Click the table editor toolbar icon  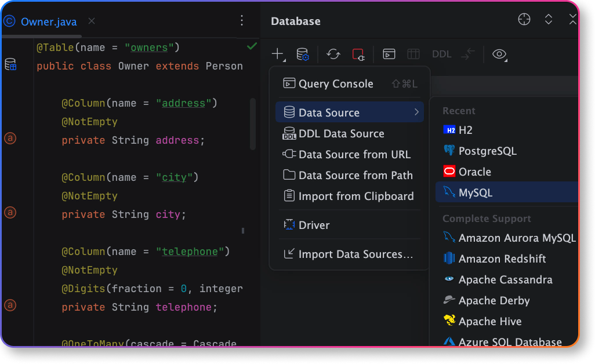coord(413,54)
